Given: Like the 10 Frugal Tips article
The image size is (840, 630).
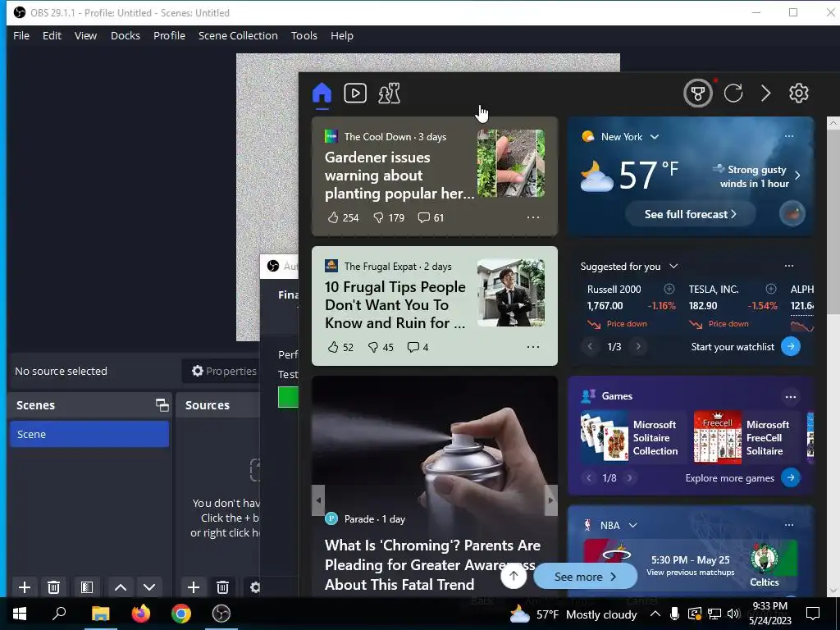Looking at the screenshot, I should click(340, 347).
